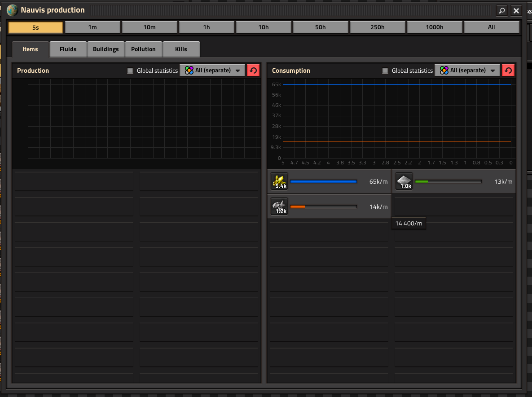
Task: Enable Global statistics checkbox under Production
Action: click(130, 71)
